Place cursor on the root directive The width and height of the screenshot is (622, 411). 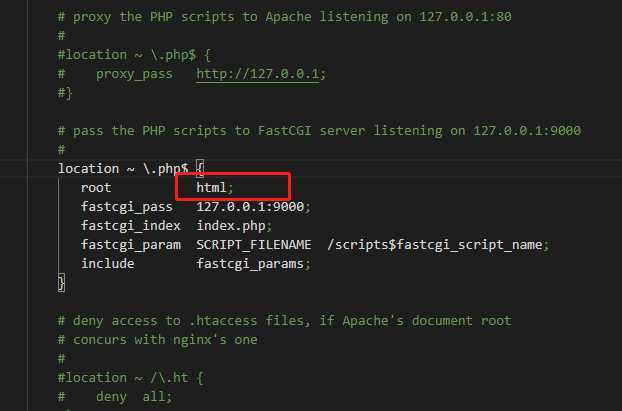point(96,188)
